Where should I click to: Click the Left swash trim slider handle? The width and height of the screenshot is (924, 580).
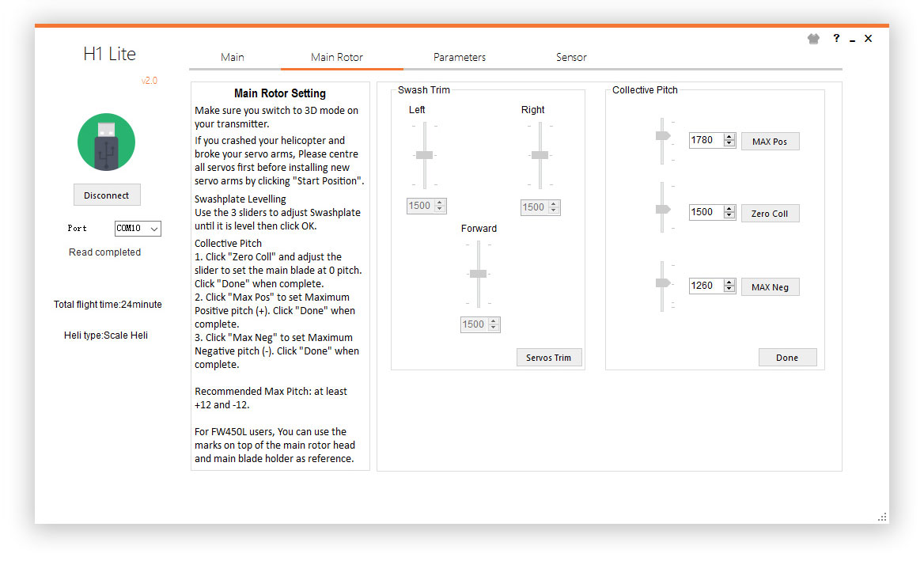(x=424, y=155)
